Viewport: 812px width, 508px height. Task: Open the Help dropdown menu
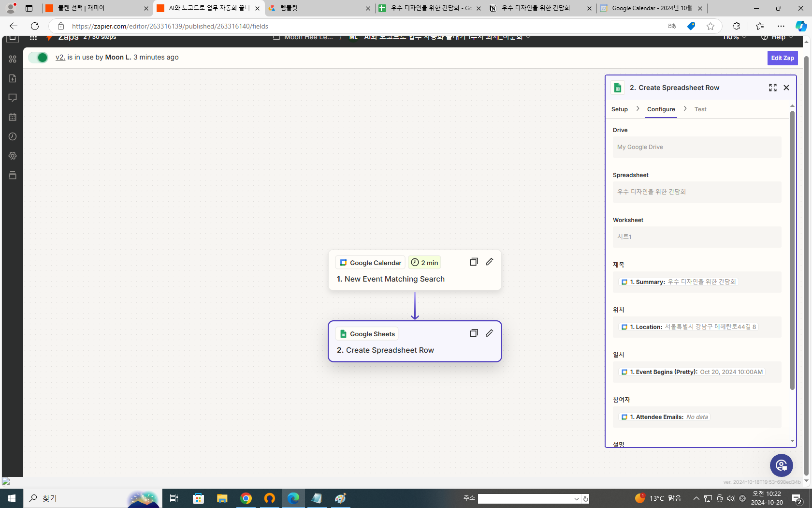(x=777, y=38)
